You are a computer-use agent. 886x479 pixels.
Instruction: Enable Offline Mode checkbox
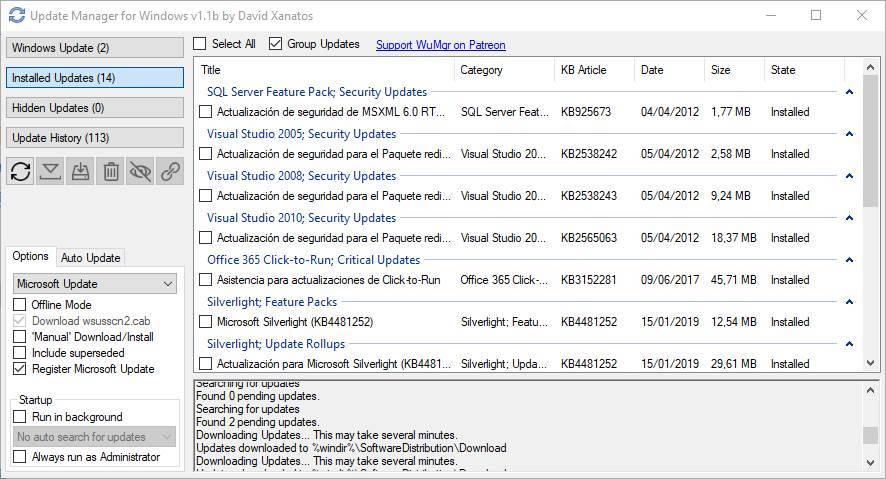point(20,304)
